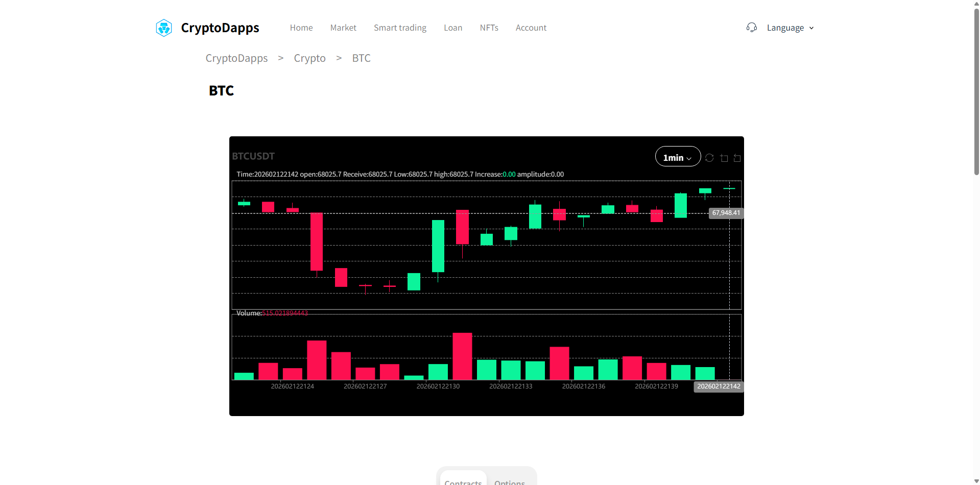
Task: Open Smart trading page
Action: pos(400,28)
